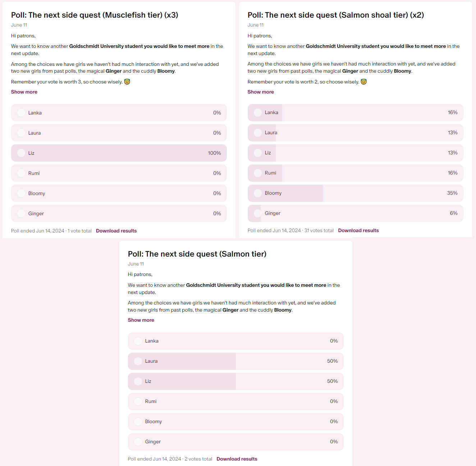Screen dimensions: 476x466
Task: Open the Musclefish tier (x3) poll title
Action: [x=95, y=15]
